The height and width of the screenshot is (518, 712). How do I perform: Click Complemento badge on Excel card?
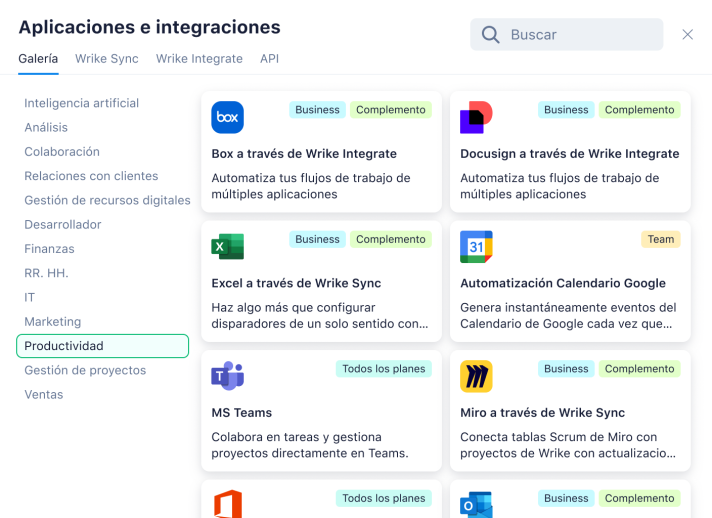[391, 239]
